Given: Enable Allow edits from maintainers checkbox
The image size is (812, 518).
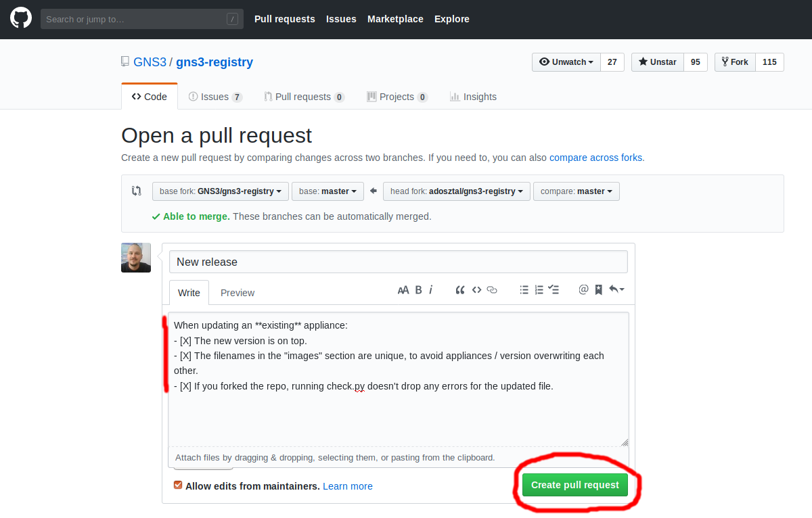Looking at the screenshot, I should [x=178, y=486].
